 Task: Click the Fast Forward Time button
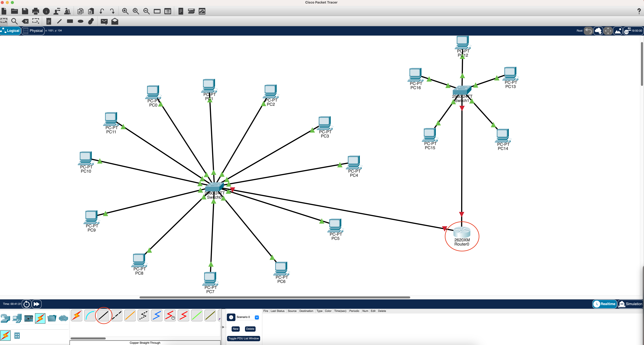pyautogui.click(x=37, y=304)
